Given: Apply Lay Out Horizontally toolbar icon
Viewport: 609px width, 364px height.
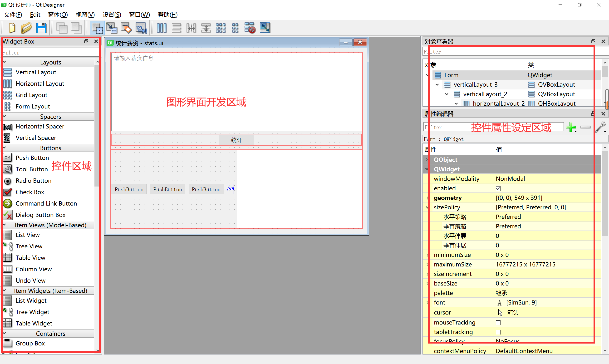Looking at the screenshot, I should 162,28.
